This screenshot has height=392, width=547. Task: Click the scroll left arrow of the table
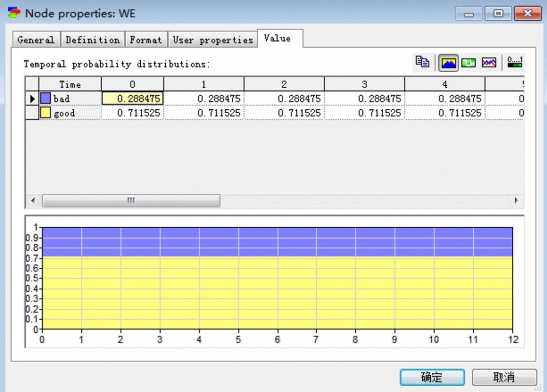tap(33, 201)
